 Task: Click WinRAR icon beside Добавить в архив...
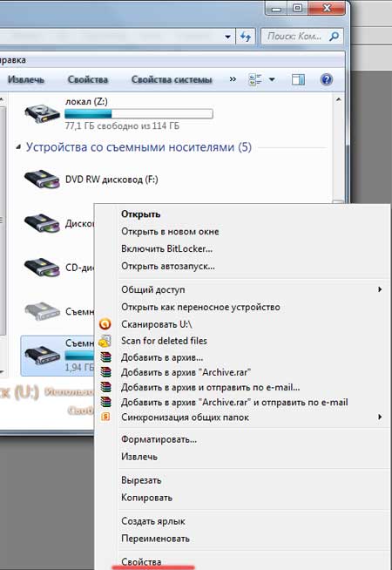tap(105, 357)
